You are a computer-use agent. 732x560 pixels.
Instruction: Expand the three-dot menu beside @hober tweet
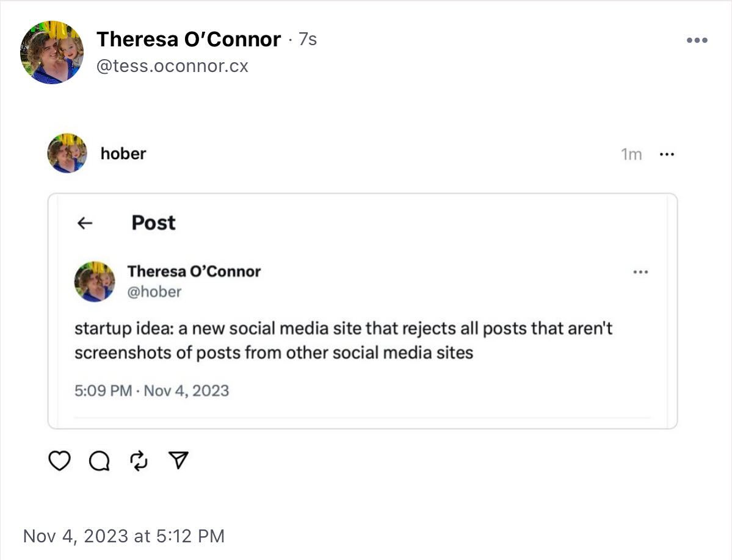640,272
